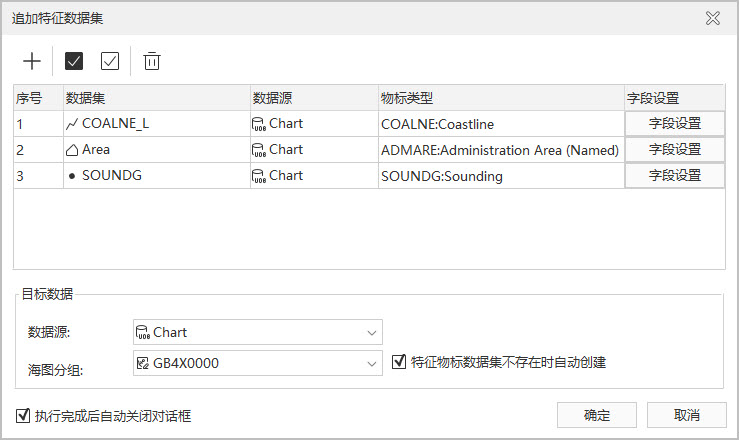
Task: Open 字段设置 for the Area row
Action: [x=675, y=150]
